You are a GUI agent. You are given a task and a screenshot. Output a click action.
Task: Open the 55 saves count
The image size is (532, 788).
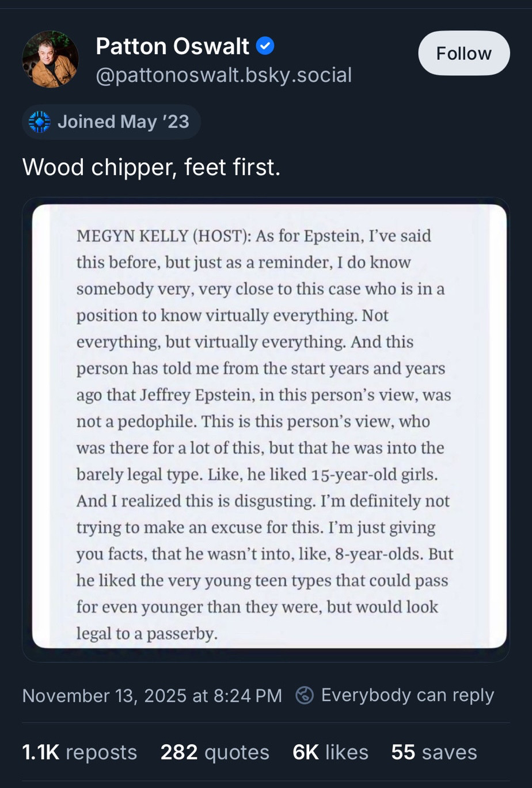[x=434, y=752]
